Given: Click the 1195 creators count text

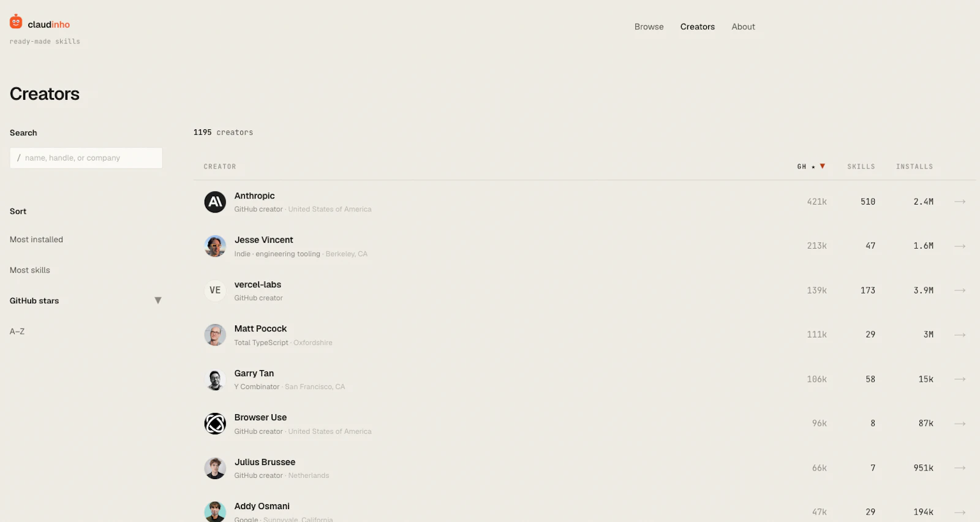Looking at the screenshot, I should pos(223,132).
